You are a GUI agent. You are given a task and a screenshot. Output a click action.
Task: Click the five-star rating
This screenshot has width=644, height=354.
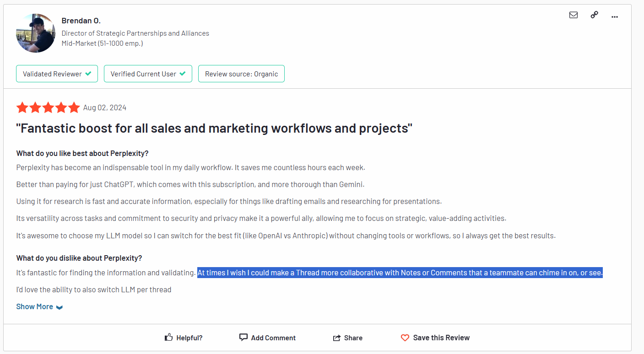(48, 108)
